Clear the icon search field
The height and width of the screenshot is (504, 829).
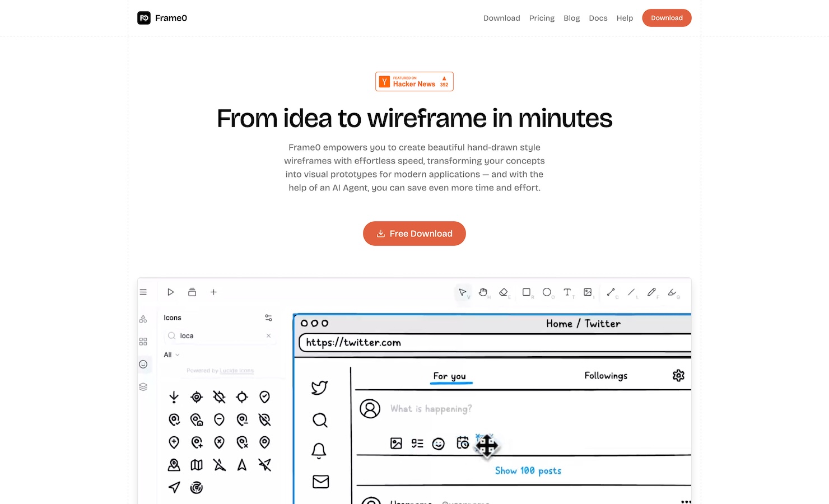pyautogui.click(x=268, y=335)
